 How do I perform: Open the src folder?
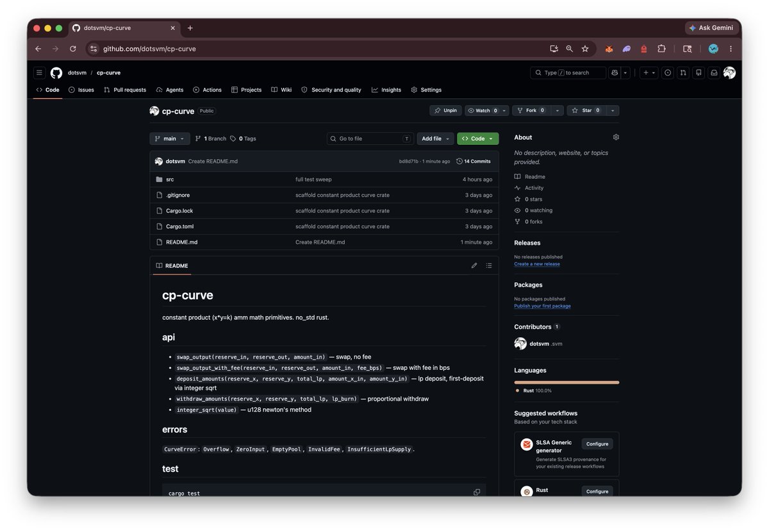pyautogui.click(x=170, y=179)
